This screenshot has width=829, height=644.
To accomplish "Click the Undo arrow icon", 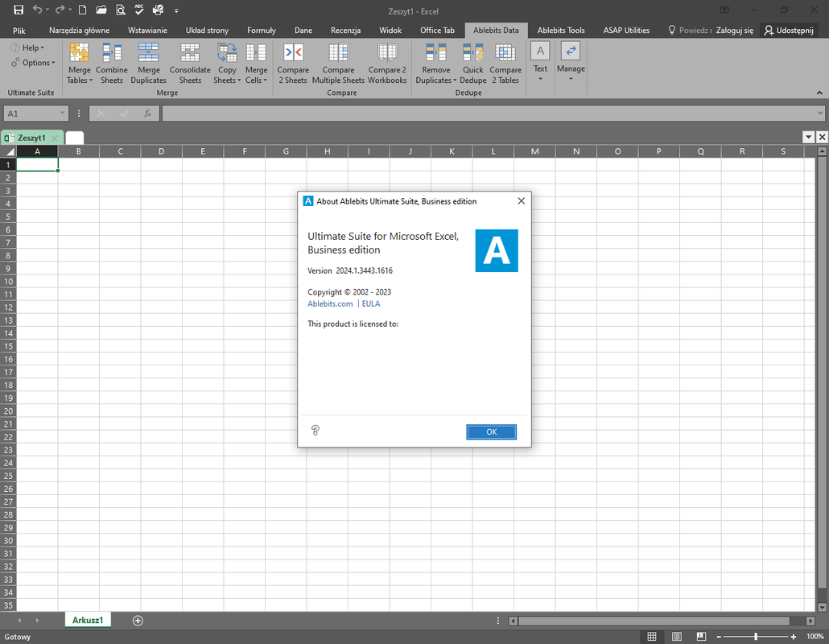I will (37, 10).
